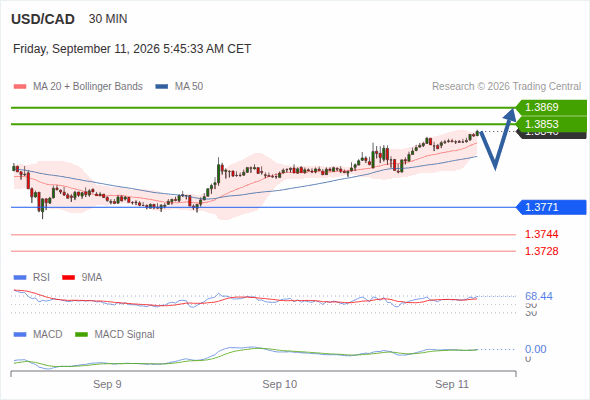Click the MACD legend blue swatch
The height and width of the screenshot is (400, 590).
[x=20, y=335]
